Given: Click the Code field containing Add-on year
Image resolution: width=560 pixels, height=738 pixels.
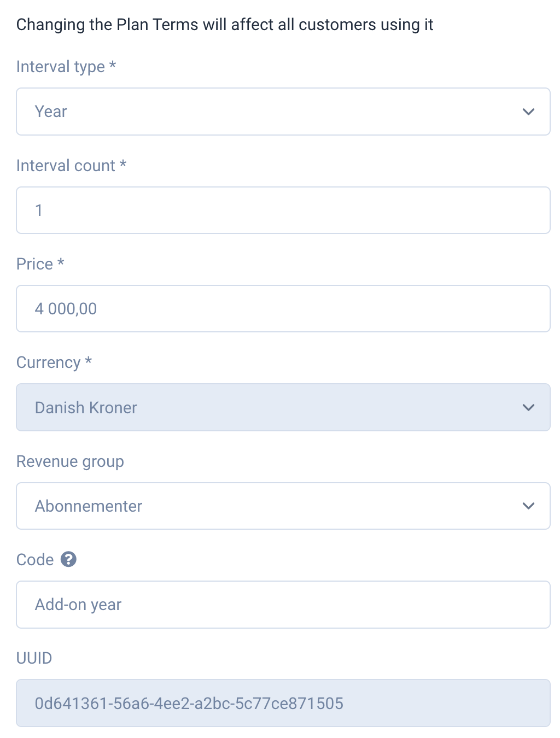Looking at the screenshot, I should 283,605.
